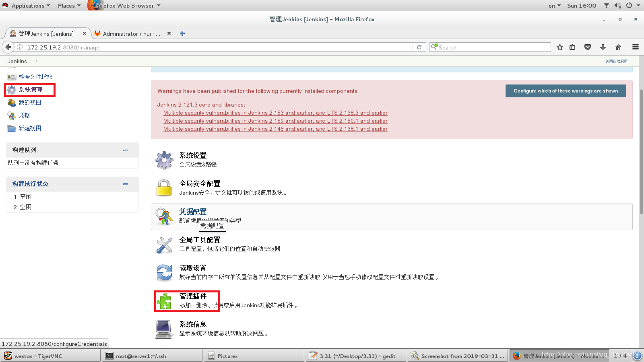Close the Administrator / hui tab

tap(169, 33)
